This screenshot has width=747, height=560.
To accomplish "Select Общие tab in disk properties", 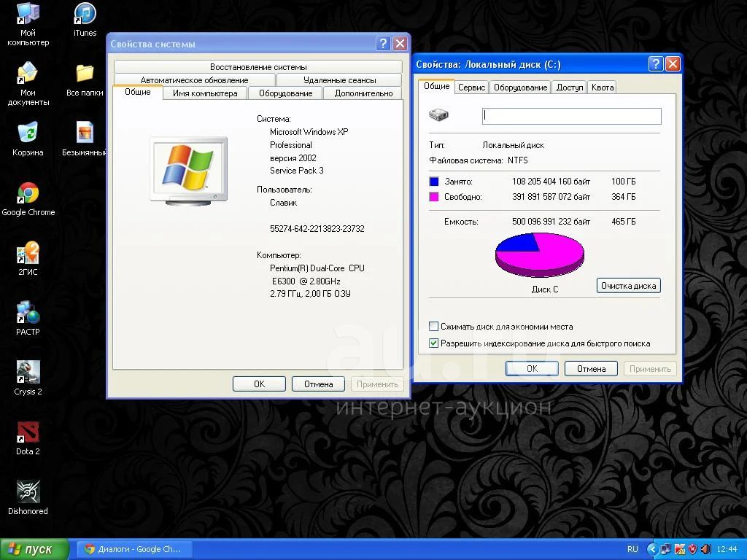I will coord(437,86).
